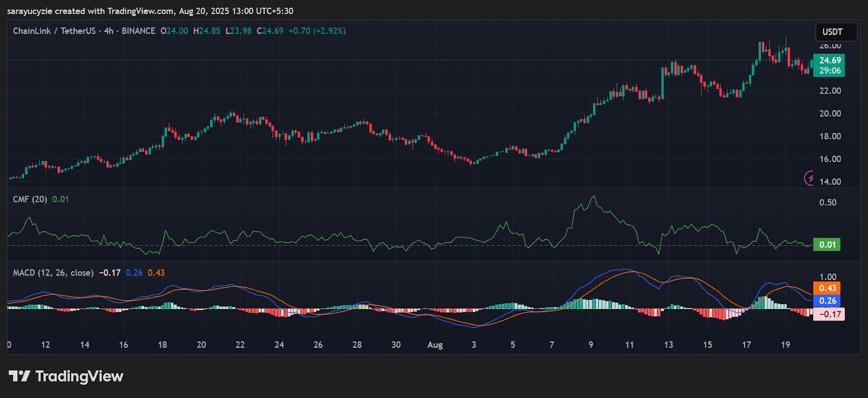Click the current price tag 24.69
Screen dimensions: 868x398
(x=829, y=60)
